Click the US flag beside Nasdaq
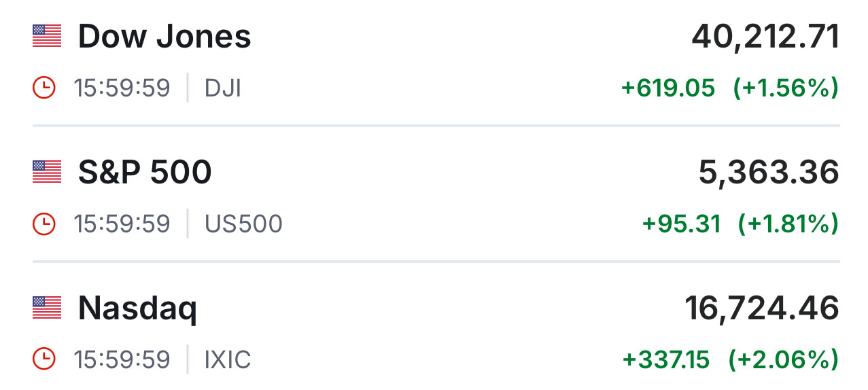 47,308
